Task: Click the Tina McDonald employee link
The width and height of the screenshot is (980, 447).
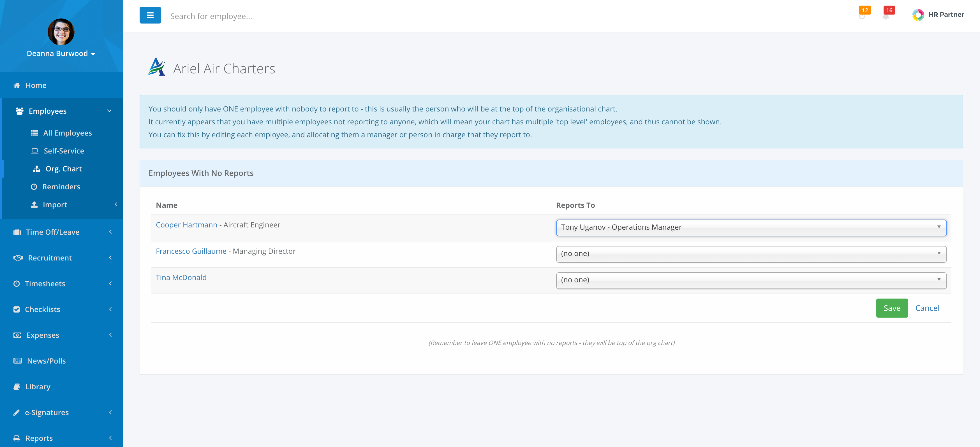Action: [x=181, y=278]
